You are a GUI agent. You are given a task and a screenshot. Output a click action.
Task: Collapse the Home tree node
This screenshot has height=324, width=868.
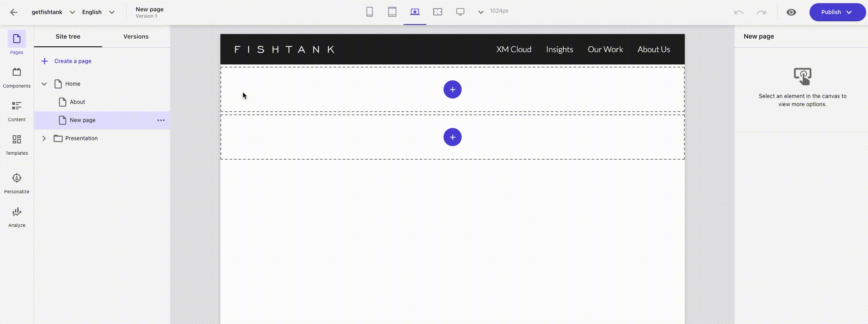point(44,84)
